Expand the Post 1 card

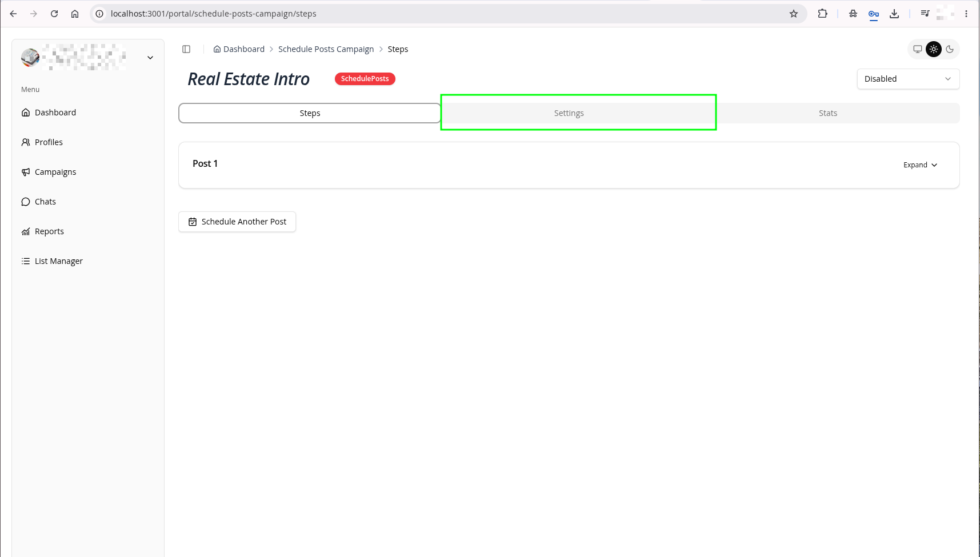pos(920,165)
